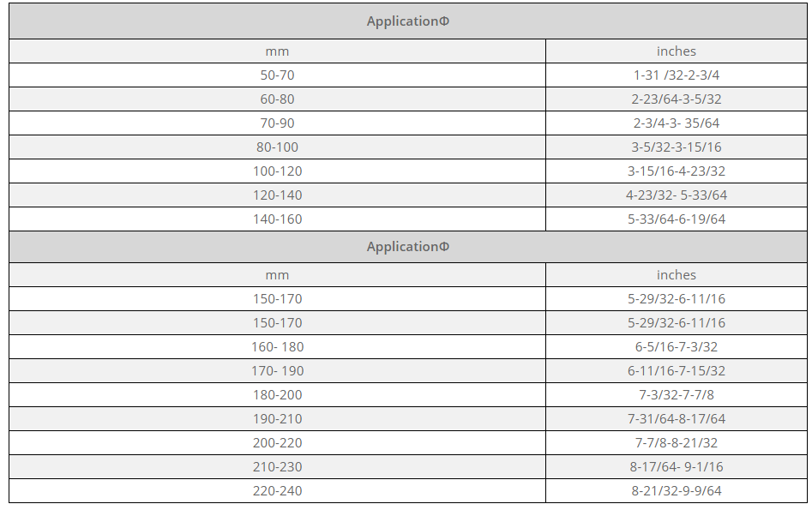Select the 6-11/16-7-15/32 inches cell

(677, 371)
